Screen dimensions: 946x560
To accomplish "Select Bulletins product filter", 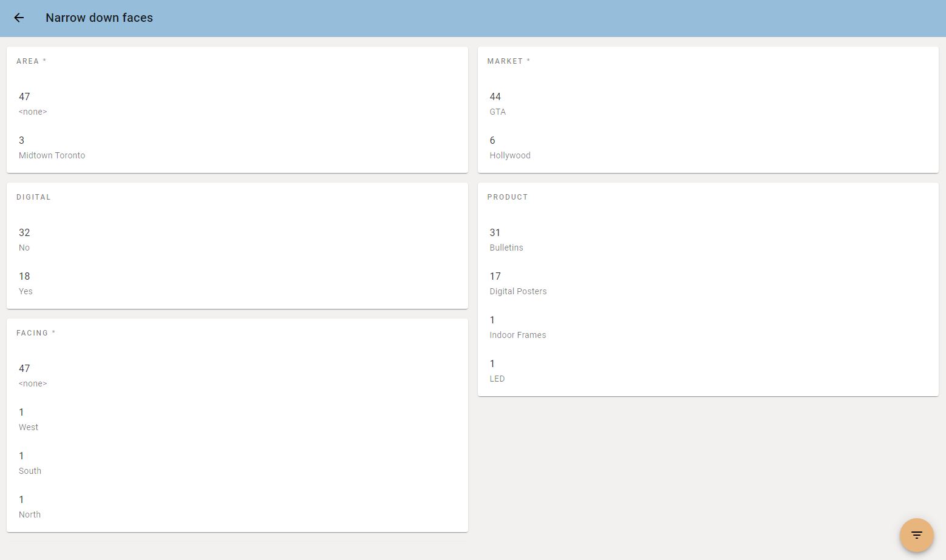I will 708,240.
